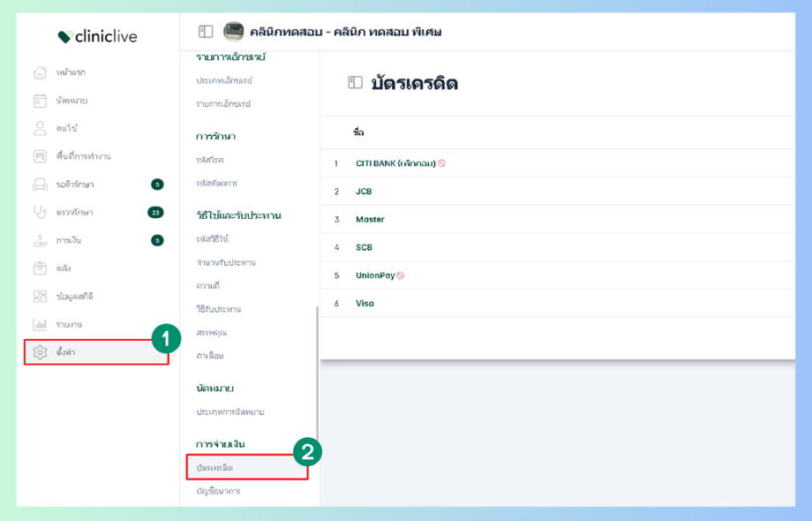Screen dimensions: 812x521
Task: Click the clinic name คลินิกทดสอบ in header
Action: 345,32
